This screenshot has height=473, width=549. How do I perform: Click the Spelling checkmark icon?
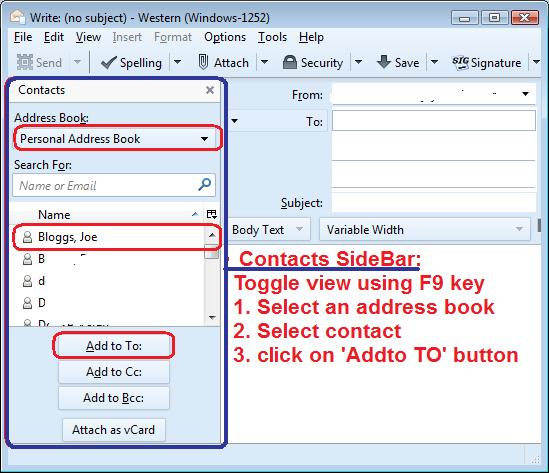point(108,63)
